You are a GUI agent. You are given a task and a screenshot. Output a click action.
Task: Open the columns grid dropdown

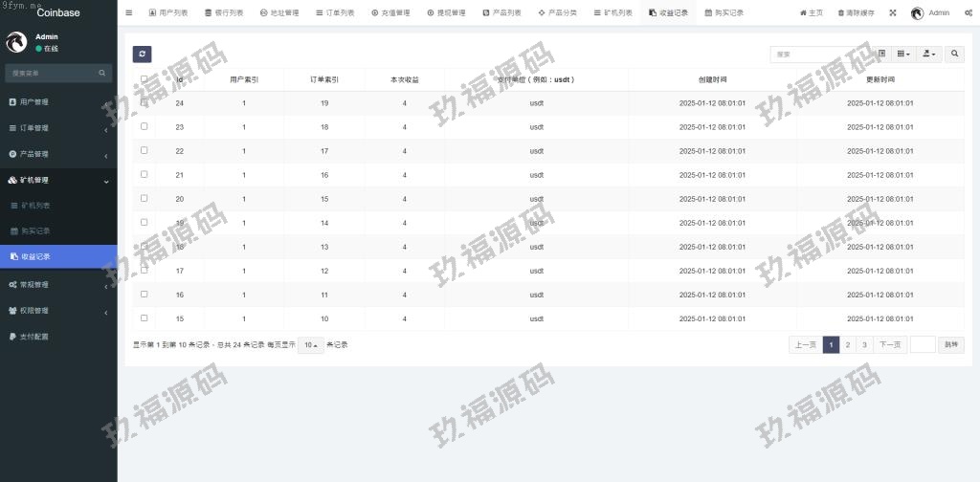pyautogui.click(x=903, y=55)
